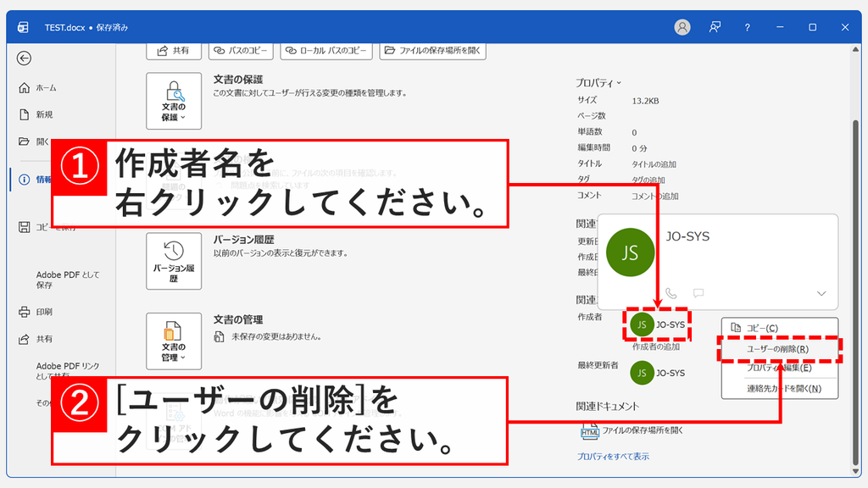Click the 開く folder icon in the sidebar
The height and width of the screenshot is (488, 868).
(24, 141)
